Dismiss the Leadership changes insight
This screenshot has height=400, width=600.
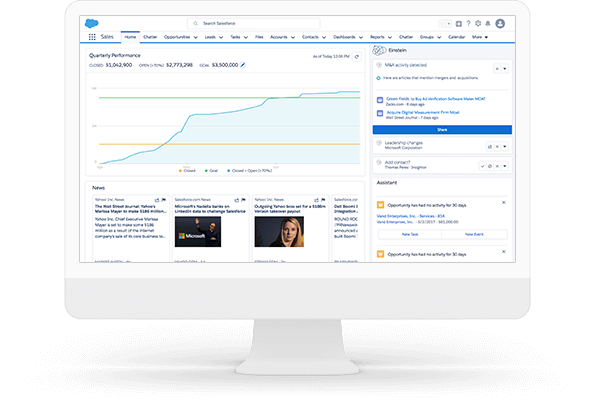[497, 147]
